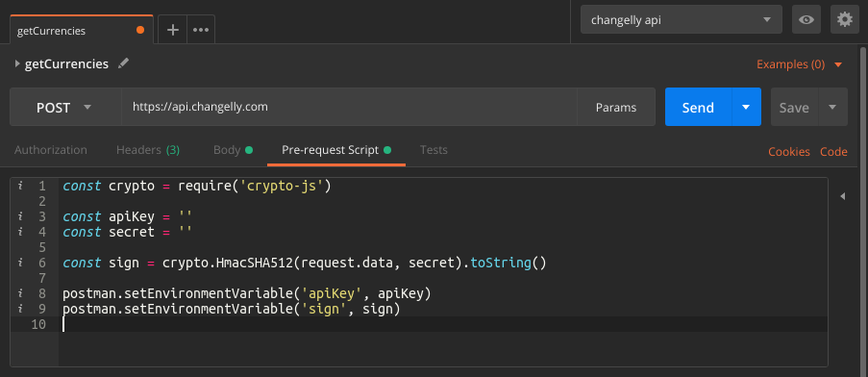Viewport: 868px width, 377px height.
Task: Click the blue Send button
Action: (x=698, y=107)
